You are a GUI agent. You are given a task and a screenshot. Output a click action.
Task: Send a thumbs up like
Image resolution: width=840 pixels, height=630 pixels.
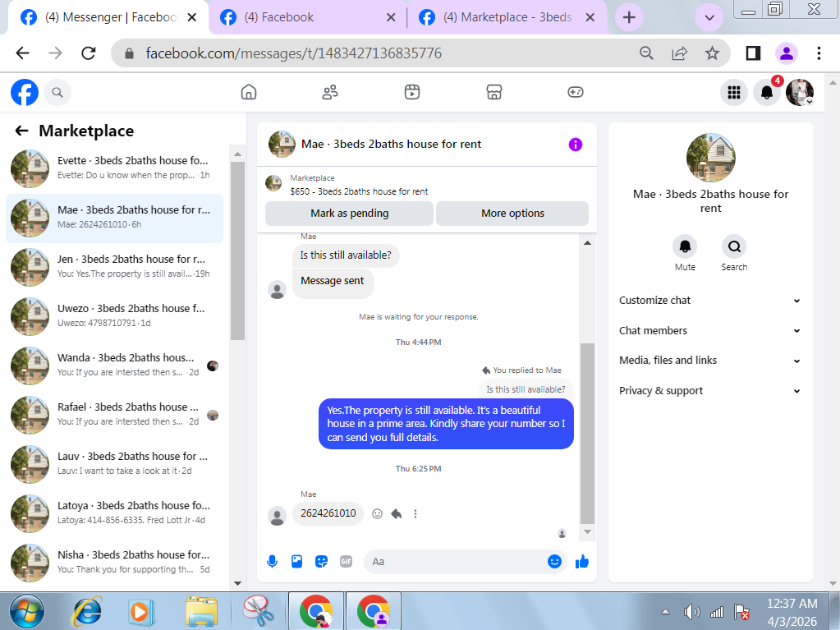(582, 562)
